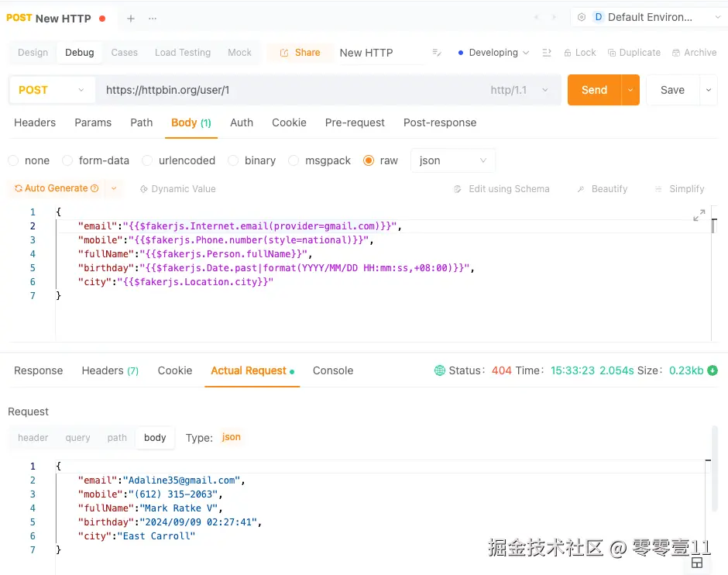Click the globe icon beside Status
This screenshot has height=575, width=728.
click(439, 370)
